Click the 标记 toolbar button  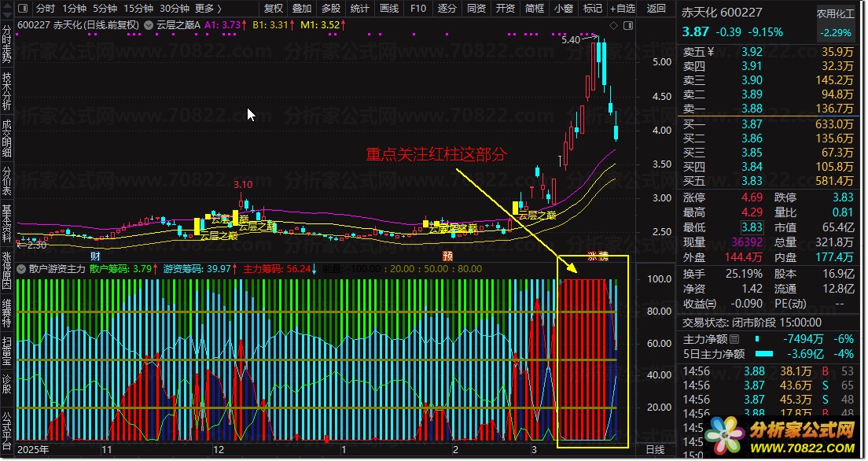point(593,9)
